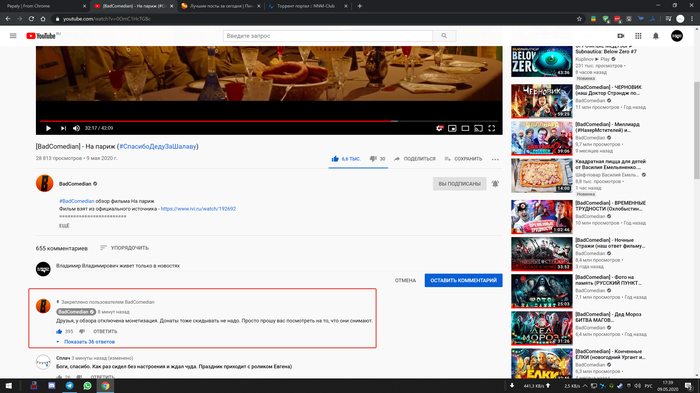The height and width of the screenshot is (393, 700).
Task: Open the Ночные Стражи video title
Action: pos(610,243)
